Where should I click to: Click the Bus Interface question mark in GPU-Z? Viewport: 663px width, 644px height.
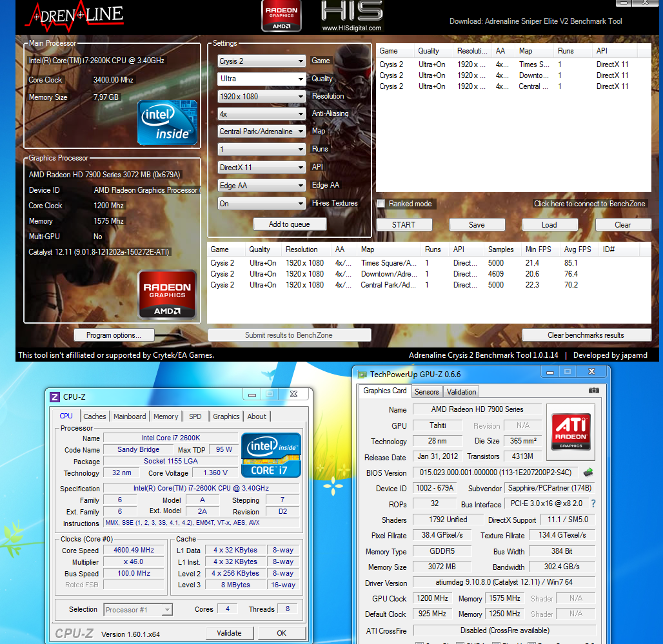point(593,503)
